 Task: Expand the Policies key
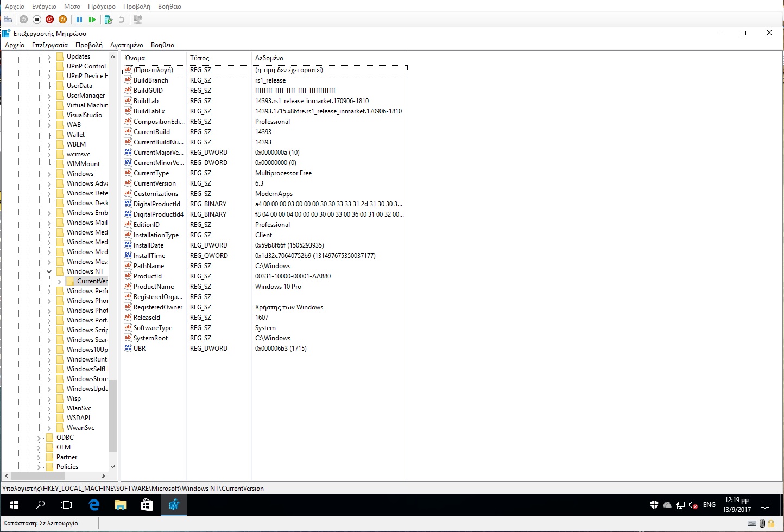pyautogui.click(x=39, y=467)
